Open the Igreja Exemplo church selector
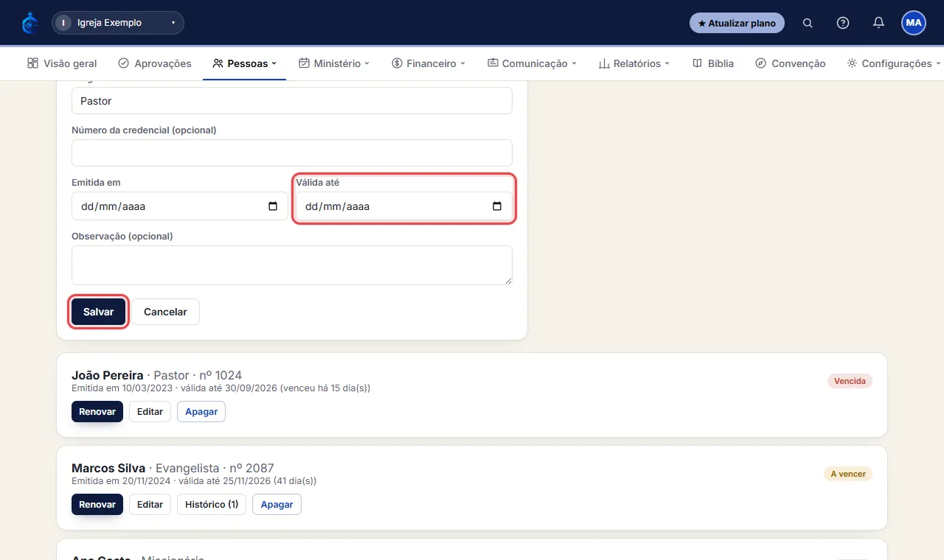The height and width of the screenshot is (560, 944). (118, 23)
